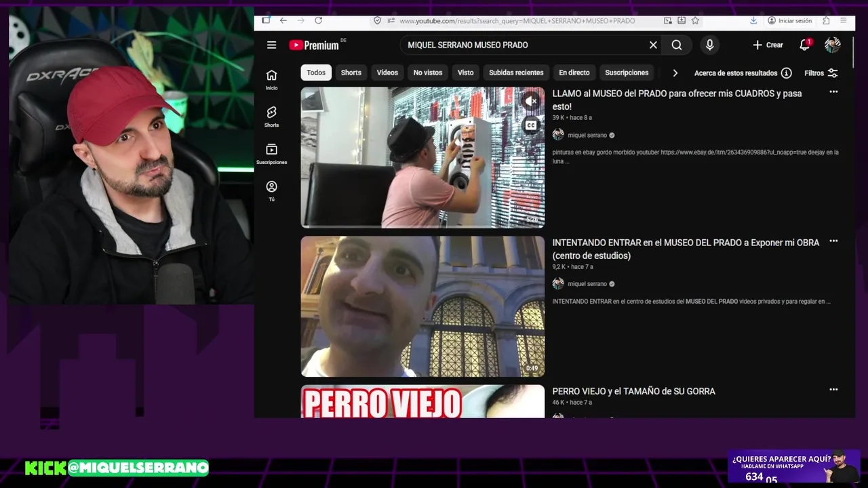The width and height of the screenshot is (868, 488).
Task: Select the Visto filter chip
Action: (465, 73)
